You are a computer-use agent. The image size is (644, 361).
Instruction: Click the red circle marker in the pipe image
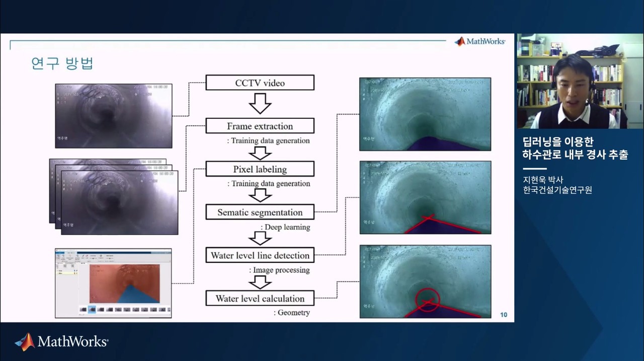(x=427, y=300)
